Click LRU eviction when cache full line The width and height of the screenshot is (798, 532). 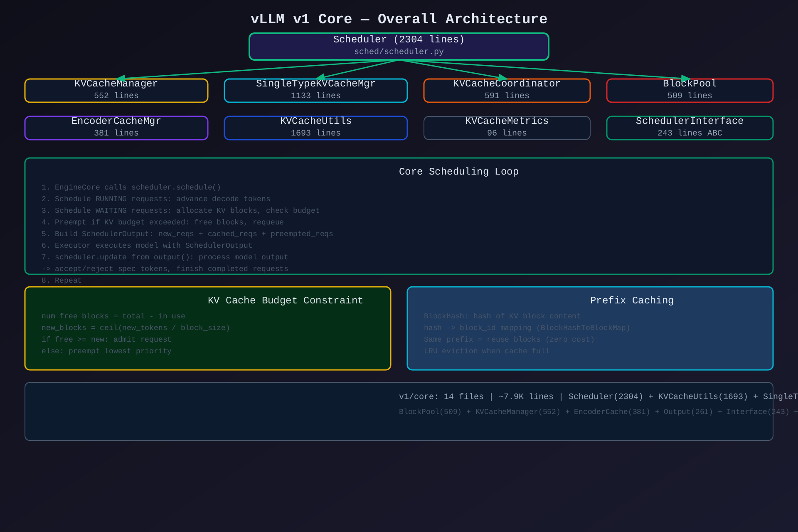coord(487,351)
